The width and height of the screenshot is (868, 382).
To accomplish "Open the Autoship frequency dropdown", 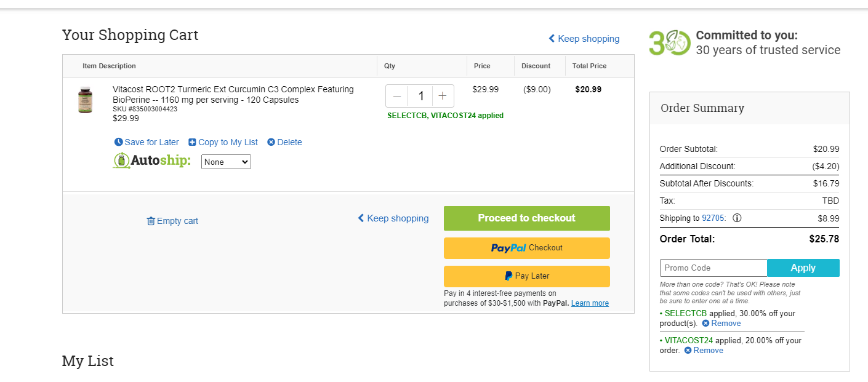I will 226,162.
